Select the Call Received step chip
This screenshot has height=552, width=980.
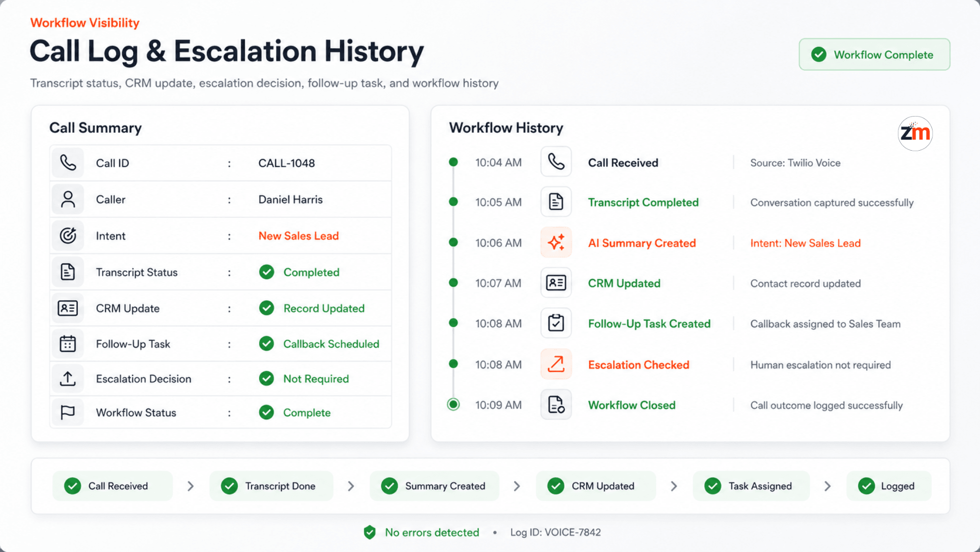tap(112, 486)
